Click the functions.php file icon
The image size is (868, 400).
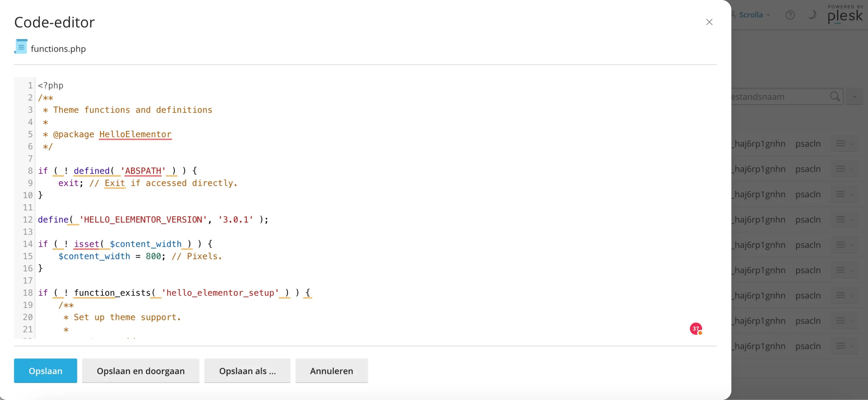(x=21, y=47)
